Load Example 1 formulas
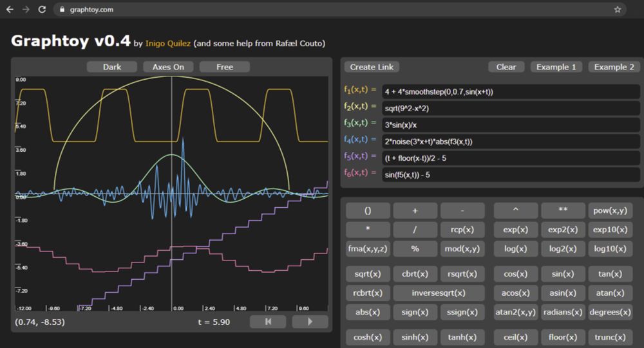Image resolution: width=644 pixels, height=348 pixels. [556, 67]
